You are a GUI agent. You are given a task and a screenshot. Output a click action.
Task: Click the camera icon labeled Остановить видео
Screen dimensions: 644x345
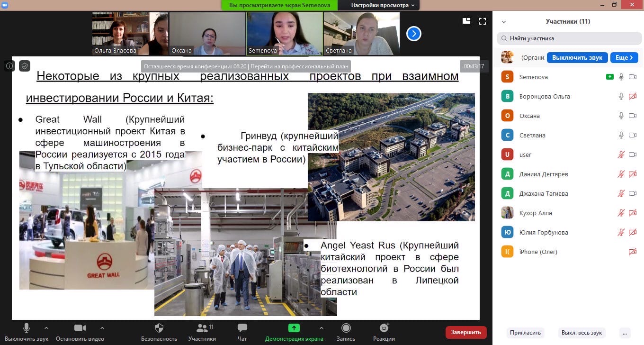tap(80, 328)
